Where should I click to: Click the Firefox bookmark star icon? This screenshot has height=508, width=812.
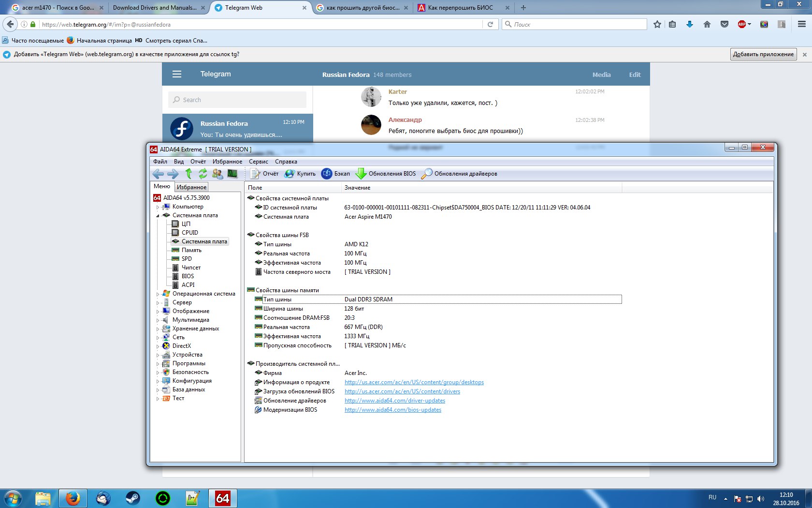click(x=657, y=24)
